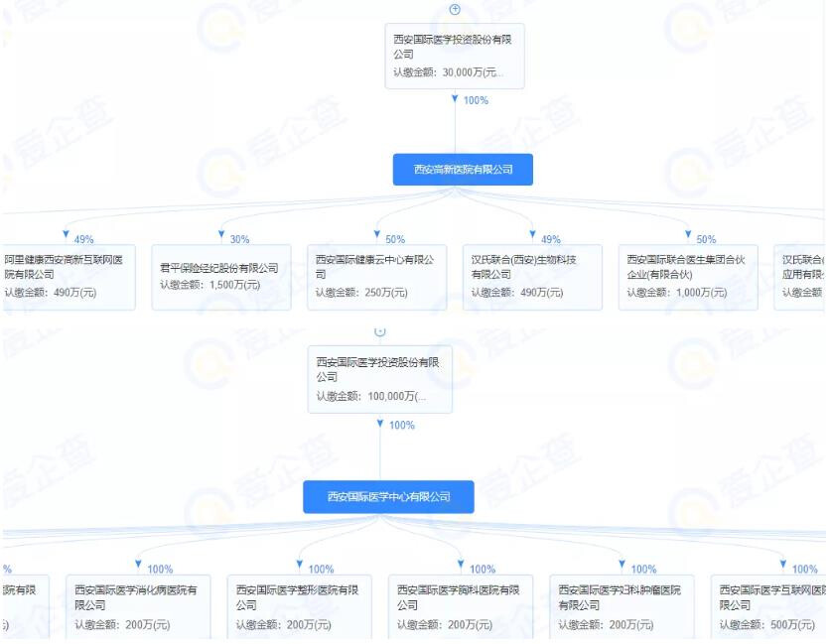Click the 49% label above 汉氏联合(西安)生物科技 card

(x=551, y=239)
